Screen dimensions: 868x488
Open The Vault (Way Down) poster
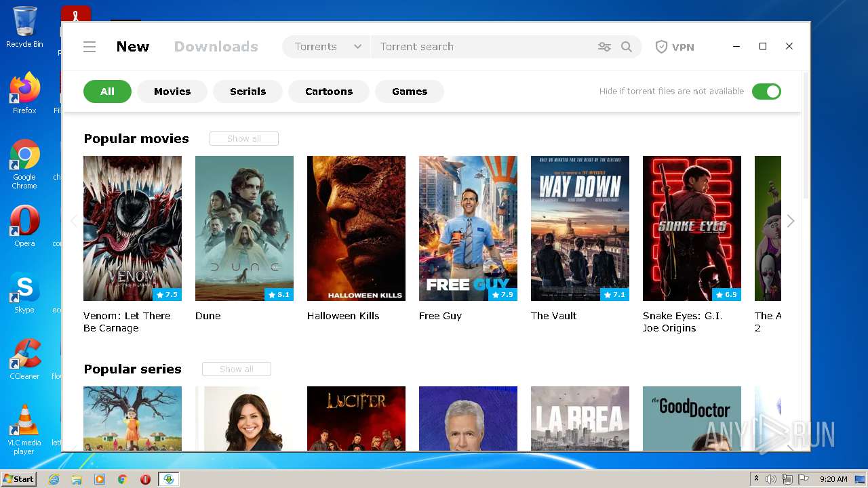580,228
